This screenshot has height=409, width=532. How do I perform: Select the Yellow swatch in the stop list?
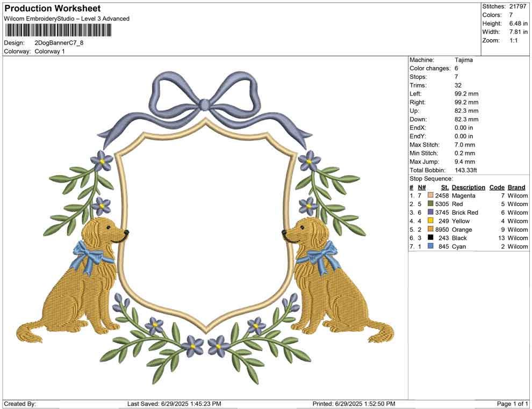432,221
